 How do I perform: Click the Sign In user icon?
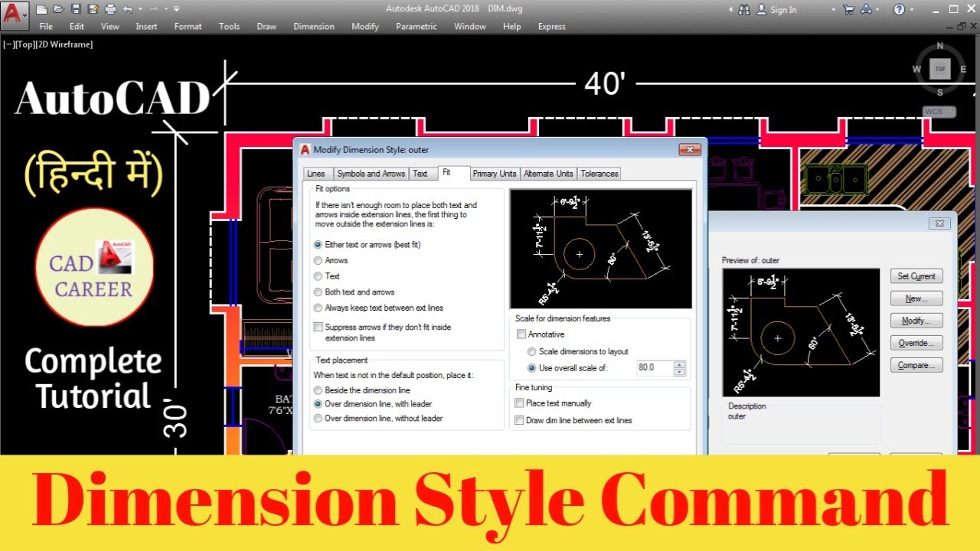pyautogui.click(x=762, y=9)
